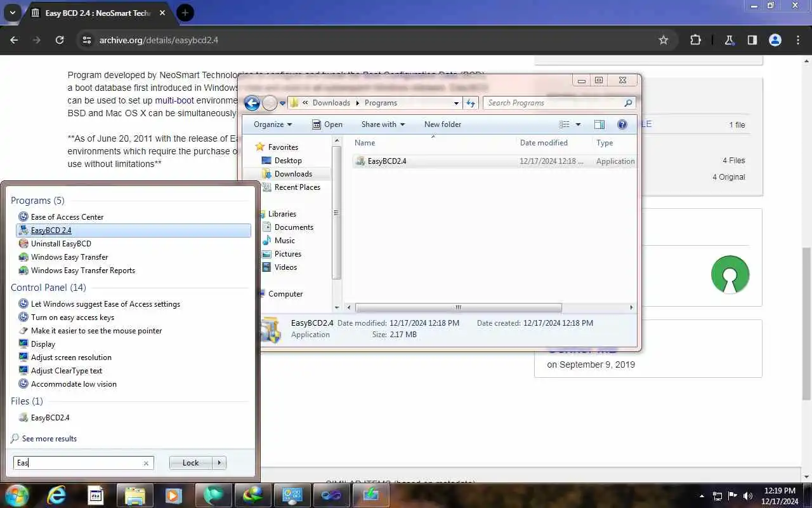
Task: Open Chrome Labs flask icon
Action: click(730, 40)
